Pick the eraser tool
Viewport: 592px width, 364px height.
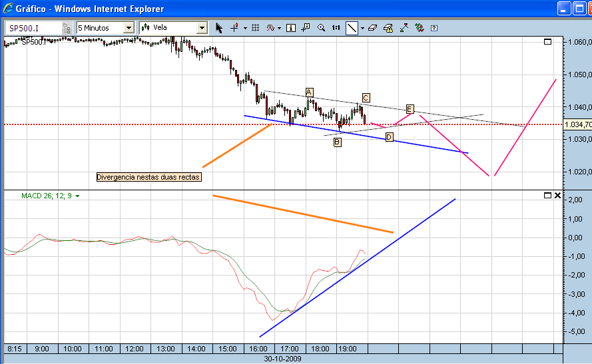(372, 28)
